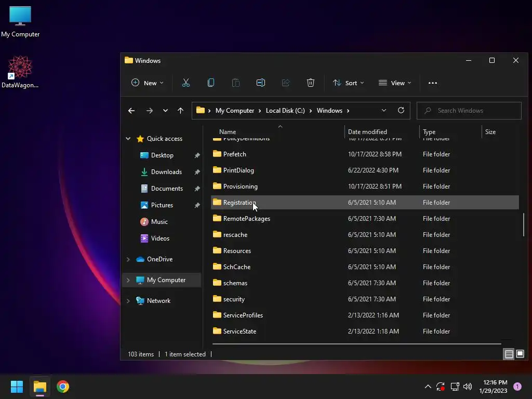Open recent locations chevron dropdown
The width and height of the screenshot is (532, 399).
pos(165,111)
